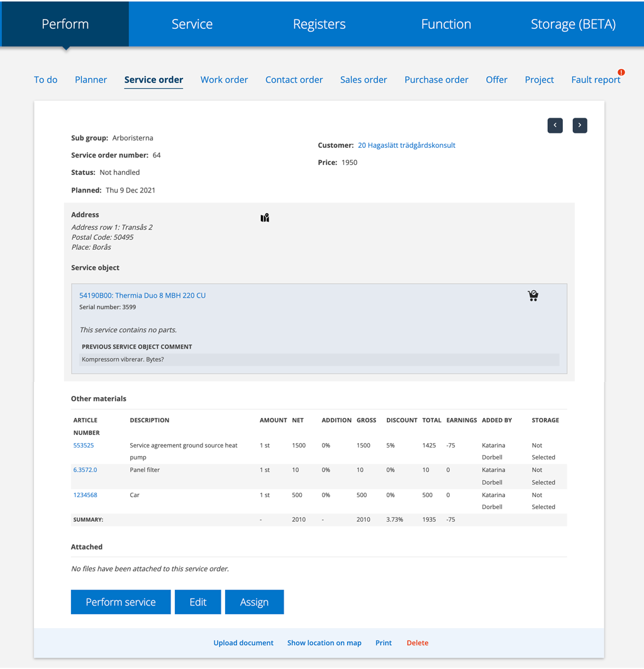The image size is (644, 669).
Task: Open the Fault report notification badge
Action: [x=621, y=72]
